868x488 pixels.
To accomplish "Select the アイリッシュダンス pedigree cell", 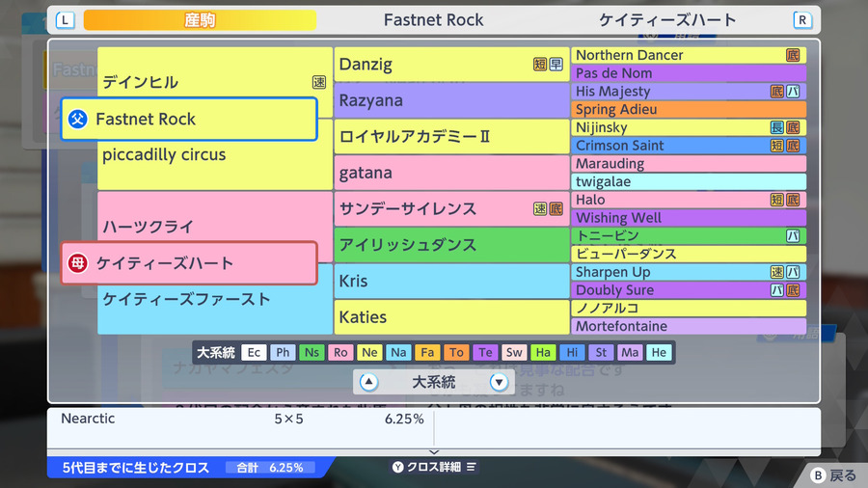I will coord(451,245).
